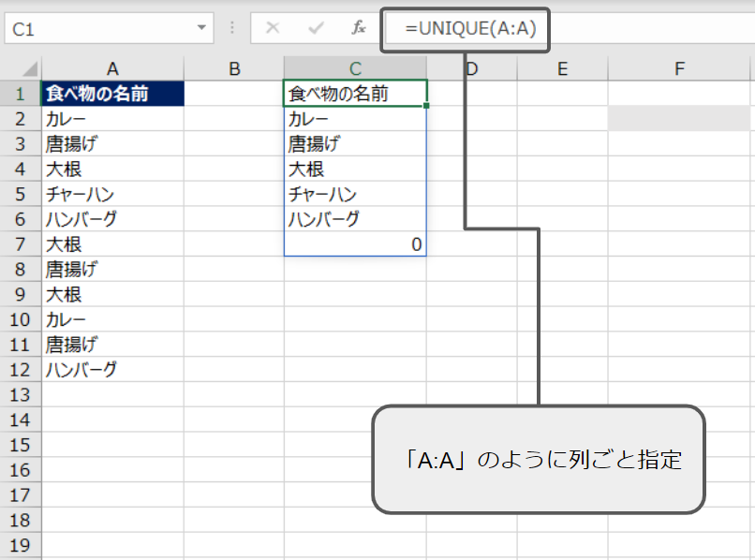Select row 13 header

(x=21, y=394)
